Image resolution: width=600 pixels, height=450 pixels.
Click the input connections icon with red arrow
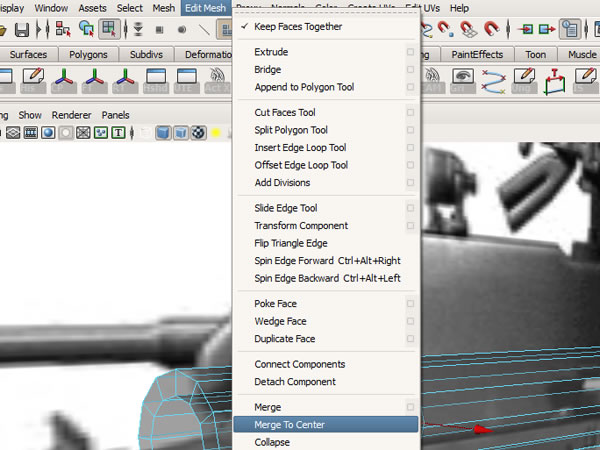point(525,29)
